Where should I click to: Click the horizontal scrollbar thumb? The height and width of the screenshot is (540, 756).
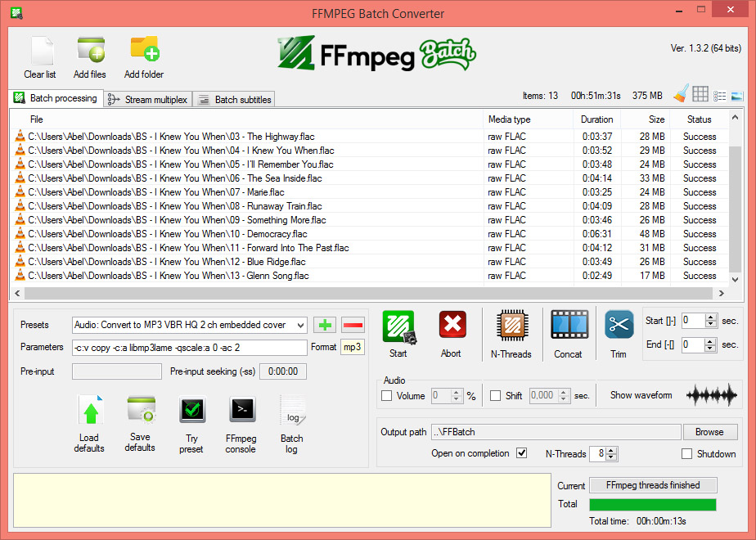(368, 293)
